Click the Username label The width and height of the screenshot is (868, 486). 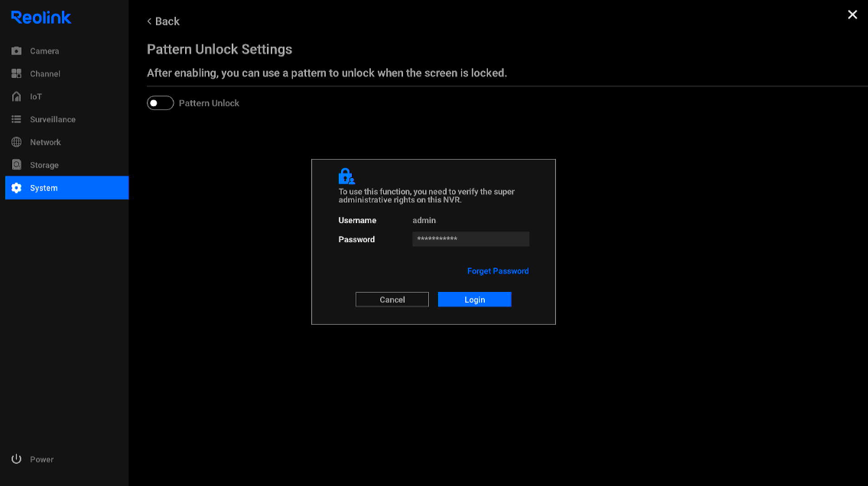(357, 220)
